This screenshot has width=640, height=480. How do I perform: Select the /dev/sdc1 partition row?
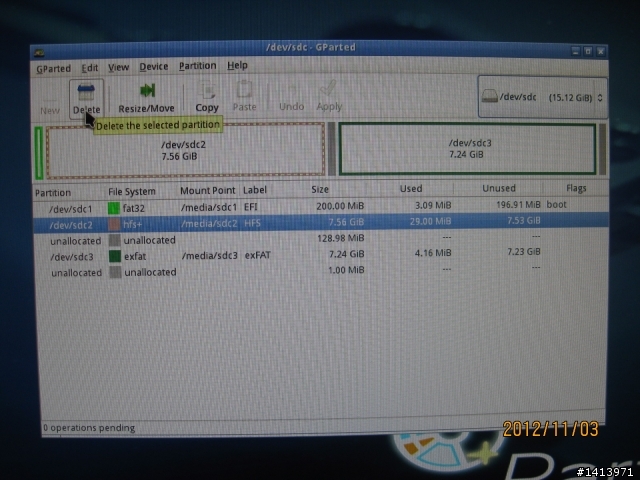[x=321, y=207]
